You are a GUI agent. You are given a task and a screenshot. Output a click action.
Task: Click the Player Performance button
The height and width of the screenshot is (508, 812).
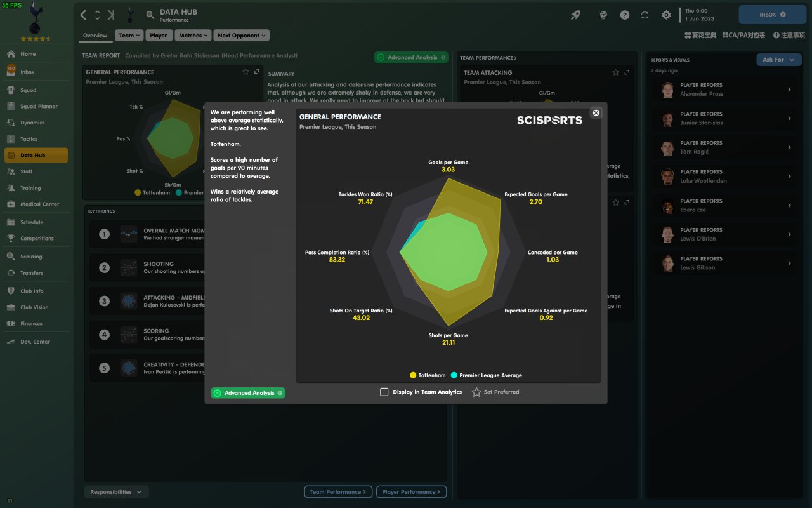coord(411,492)
